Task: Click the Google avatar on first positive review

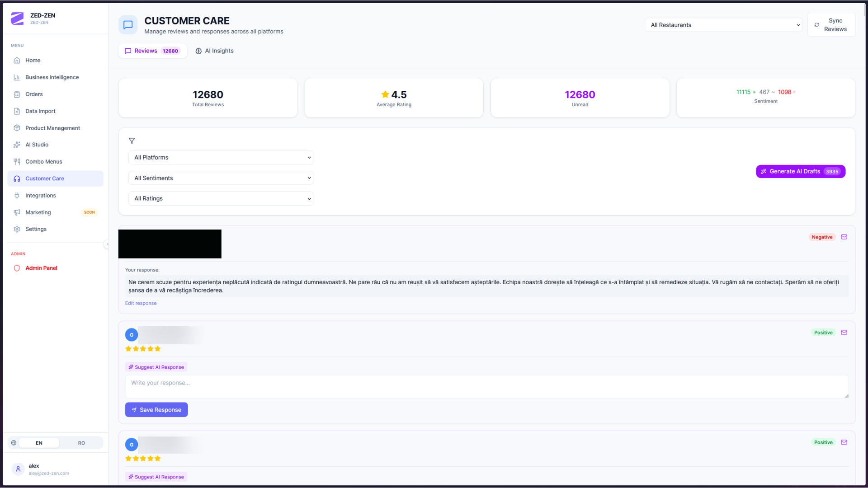Action: pyautogui.click(x=132, y=335)
